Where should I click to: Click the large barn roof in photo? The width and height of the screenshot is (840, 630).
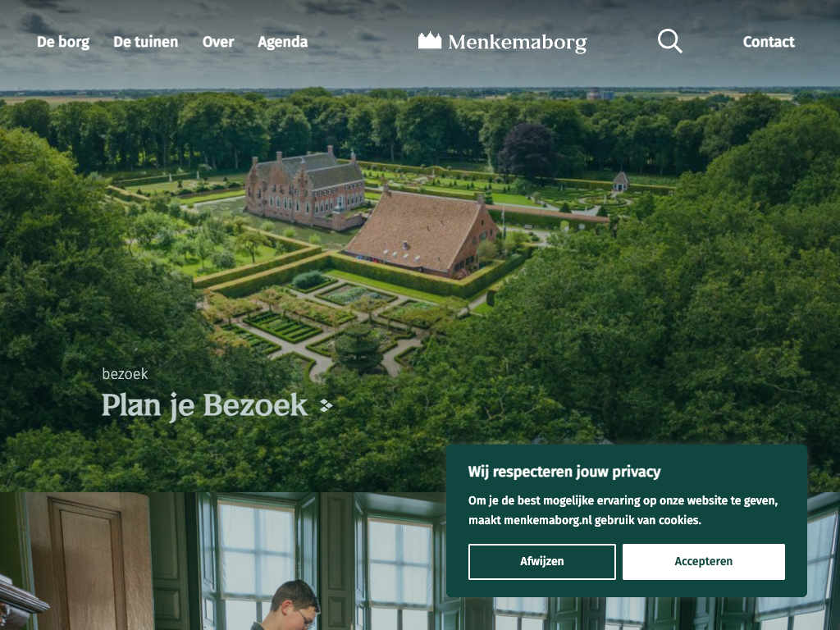point(418,231)
